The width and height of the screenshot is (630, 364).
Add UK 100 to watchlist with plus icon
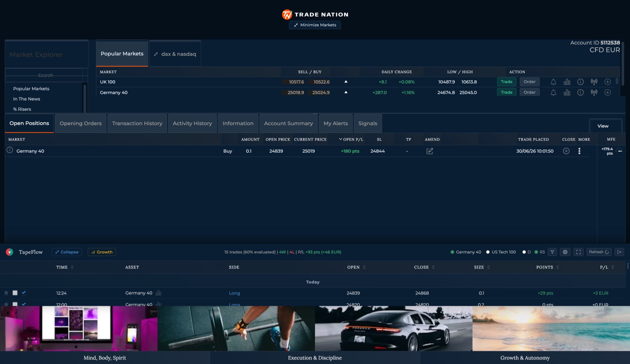[608, 82]
